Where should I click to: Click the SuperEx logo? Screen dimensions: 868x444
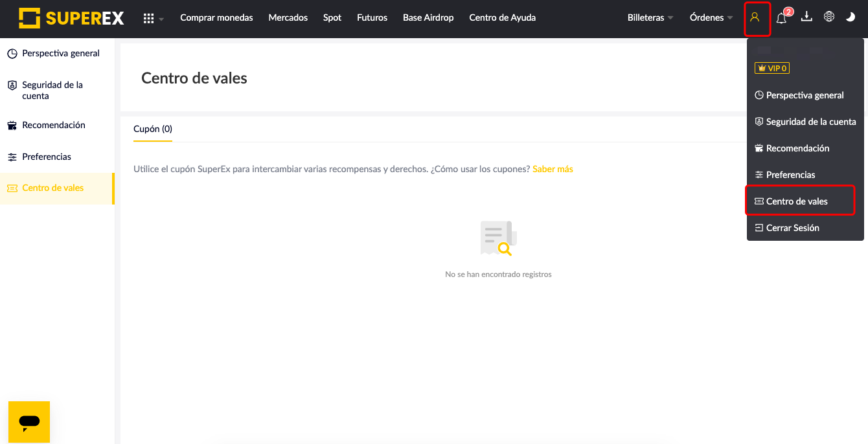[x=71, y=18]
